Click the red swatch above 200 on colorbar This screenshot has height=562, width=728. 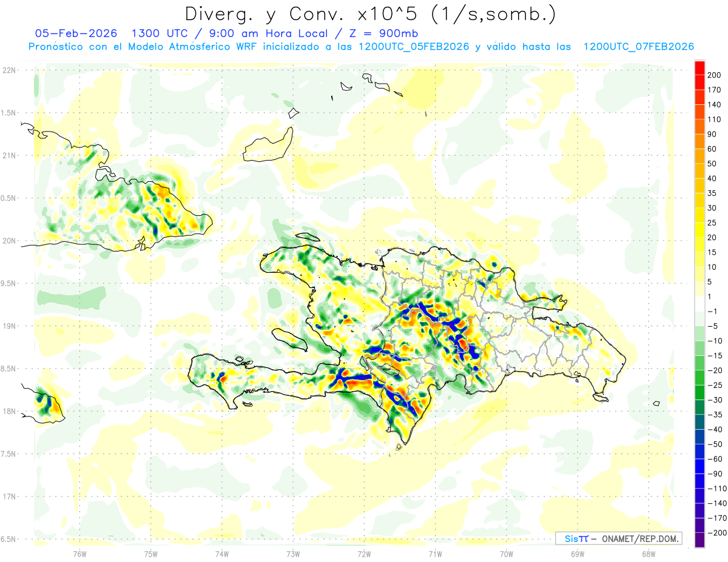pos(699,68)
